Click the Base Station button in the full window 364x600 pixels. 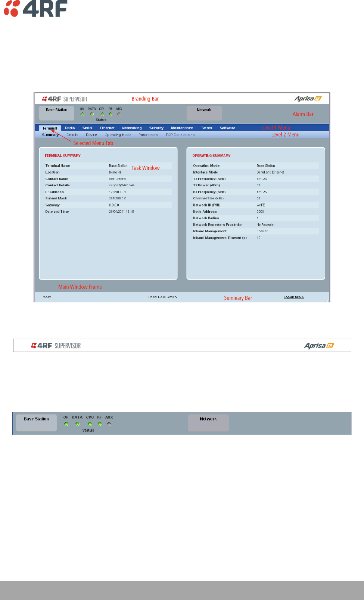[57, 113]
